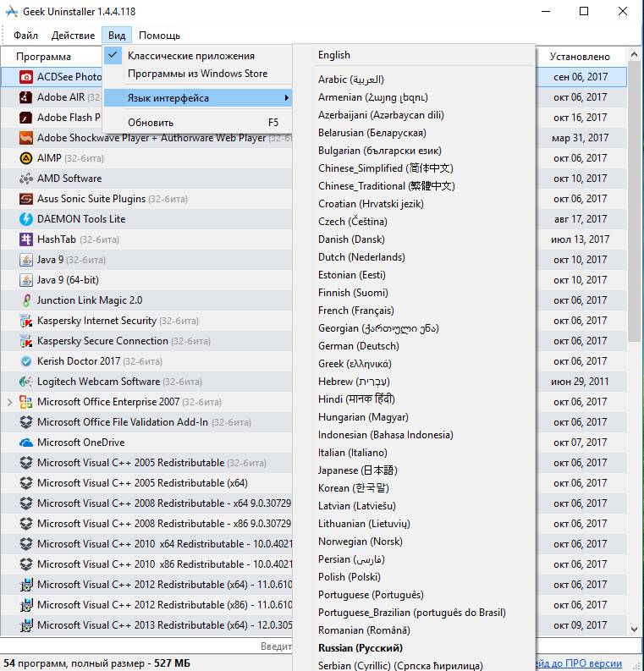Click the Visual C++ 2005 Redistributable (x64) icon
The width and height of the screenshot is (644, 671).
tap(26, 483)
